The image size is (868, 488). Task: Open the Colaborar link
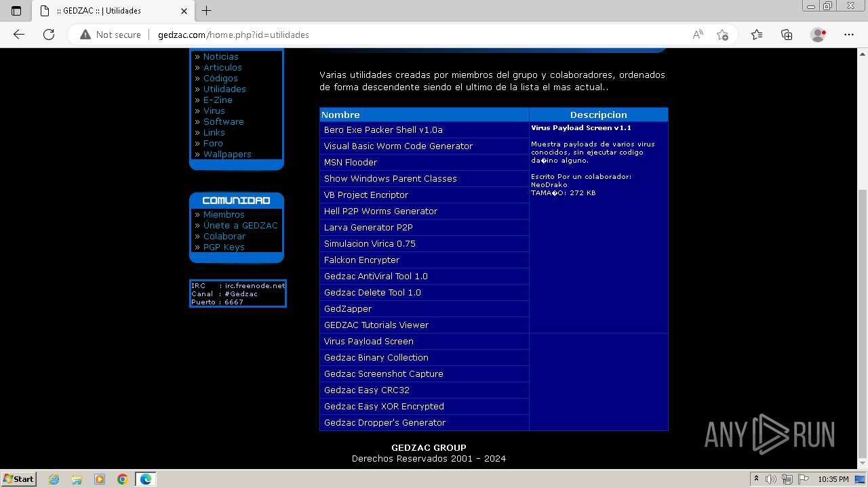(x=224, y=236)
